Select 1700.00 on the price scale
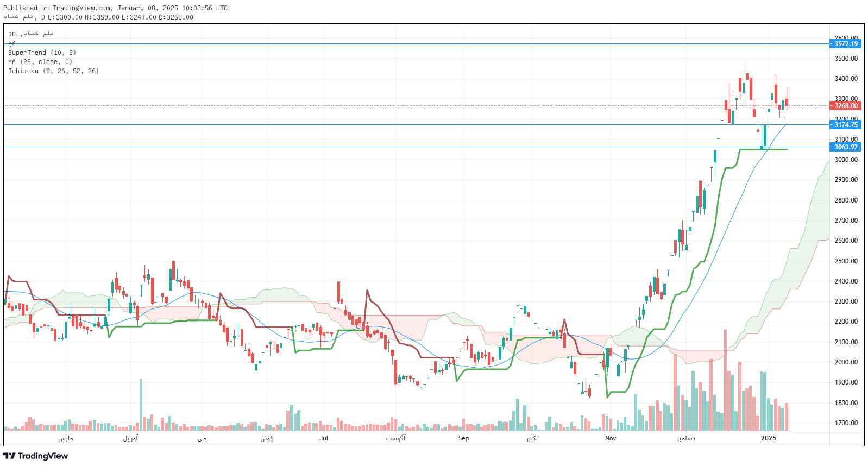Image resolution: width=868 pixels, height=466 pixels. (846, 423)
